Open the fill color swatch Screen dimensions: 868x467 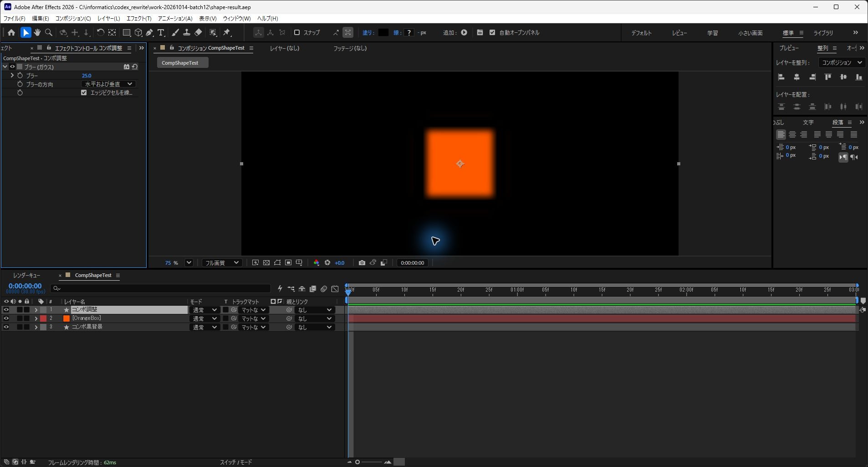tap(383, 32)
